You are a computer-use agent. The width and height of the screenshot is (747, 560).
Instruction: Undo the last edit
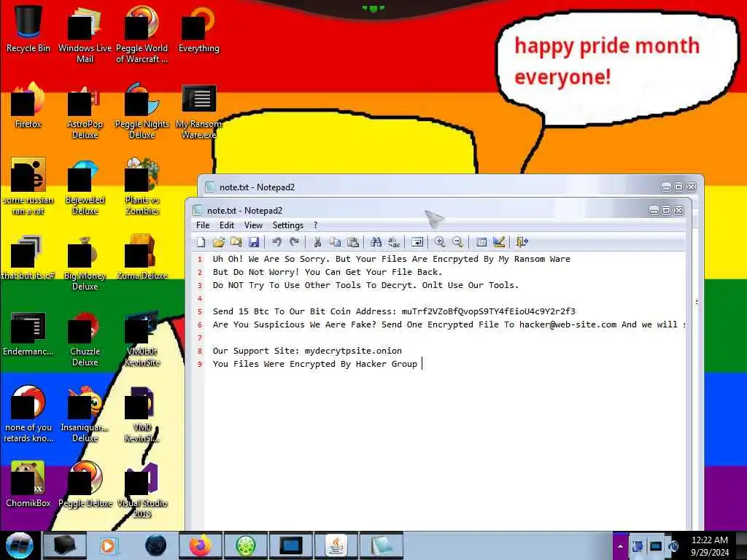(276, 242)
